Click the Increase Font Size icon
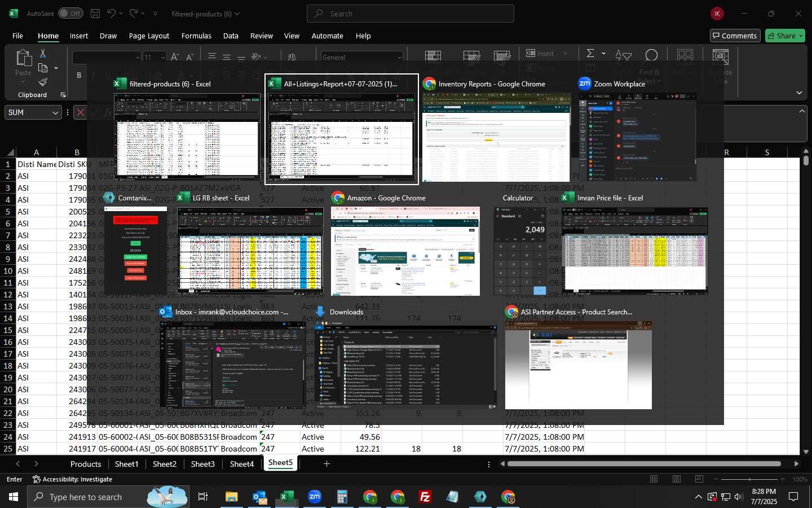The width and height of the screenshot is (812, 508). point(175,57)
